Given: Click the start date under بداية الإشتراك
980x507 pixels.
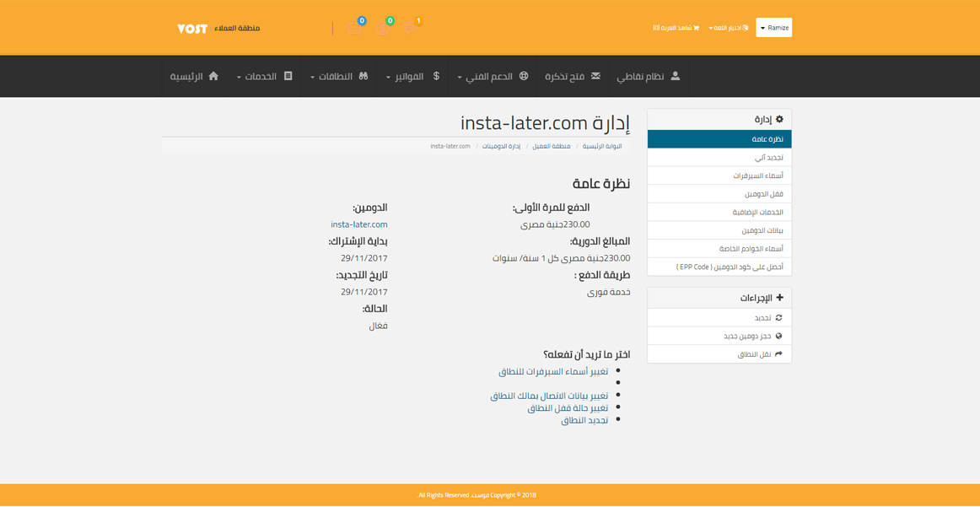Looking at the screenshot, I should 364,257.
